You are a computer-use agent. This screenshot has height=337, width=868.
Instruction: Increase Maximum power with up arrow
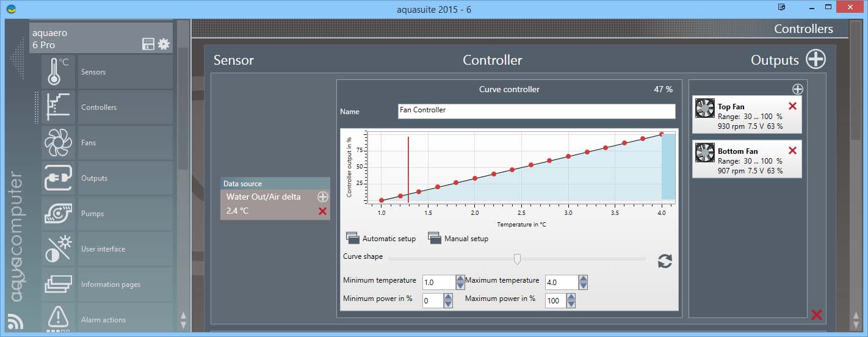pyautogui.click(x=571, y=297)
